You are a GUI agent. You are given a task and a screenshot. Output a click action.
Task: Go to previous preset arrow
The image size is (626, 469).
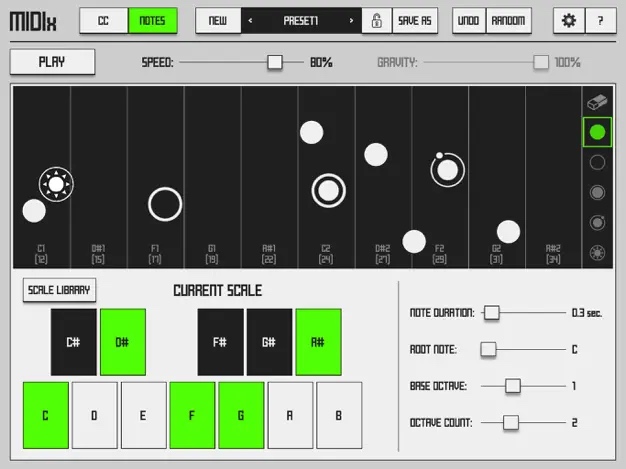(x=250, y=20)
